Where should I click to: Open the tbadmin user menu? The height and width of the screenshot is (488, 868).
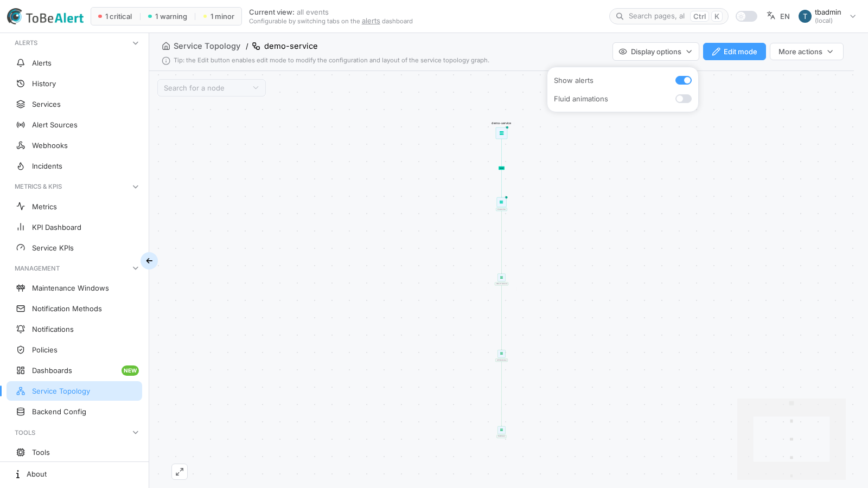[x=827, y=16]
